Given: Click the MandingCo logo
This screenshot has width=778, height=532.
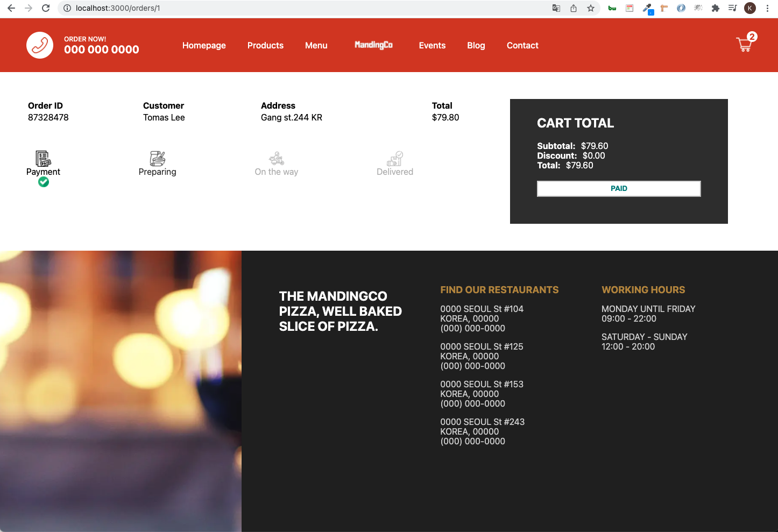Looking at the screenshot, I should 373,45.
